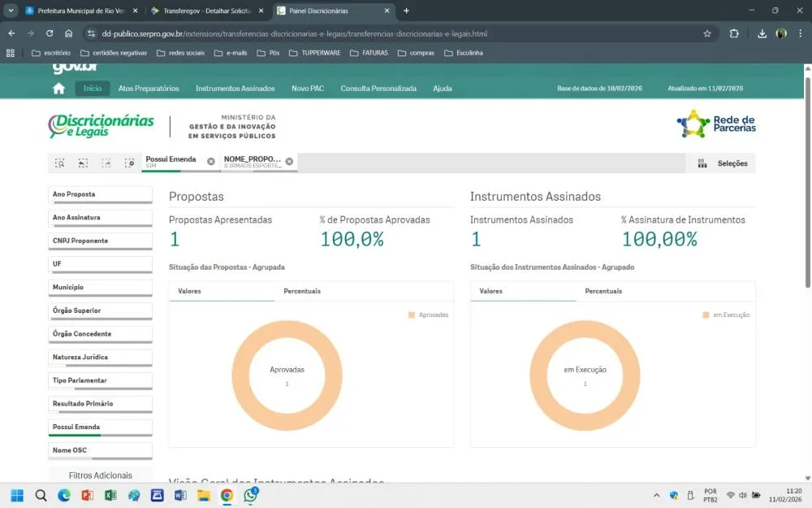Open tab search dropdown arrow
The image size is (812, 508).
(x=11, y=11)
